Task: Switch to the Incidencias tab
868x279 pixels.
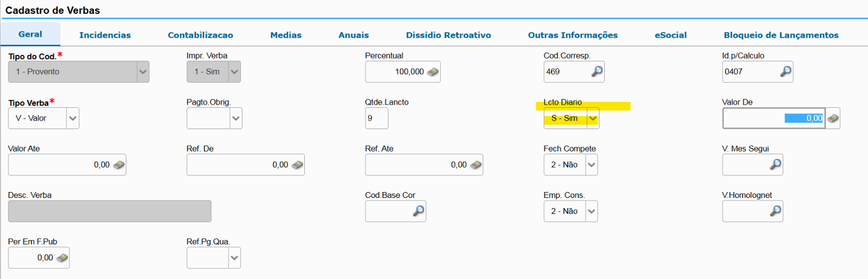Action: [105, 35]
